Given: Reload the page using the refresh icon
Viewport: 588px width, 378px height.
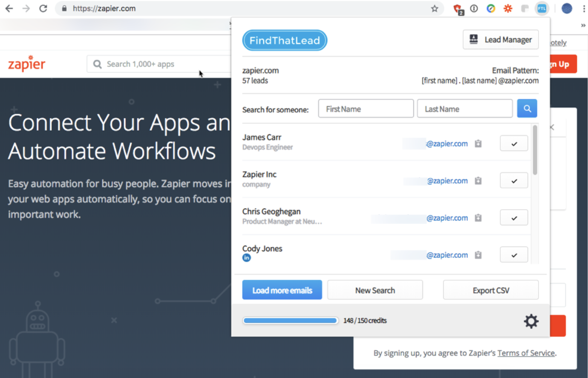Looking at the screenshot, I should (43, 9).
